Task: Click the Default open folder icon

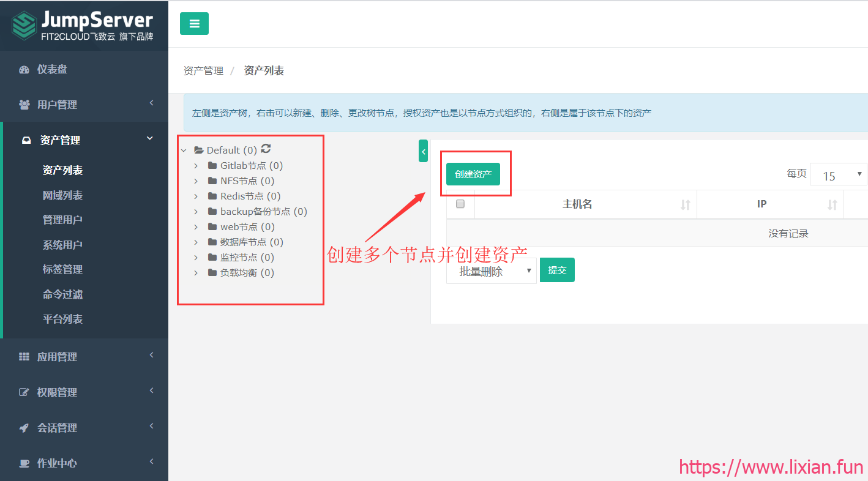Action: (199, 150)
